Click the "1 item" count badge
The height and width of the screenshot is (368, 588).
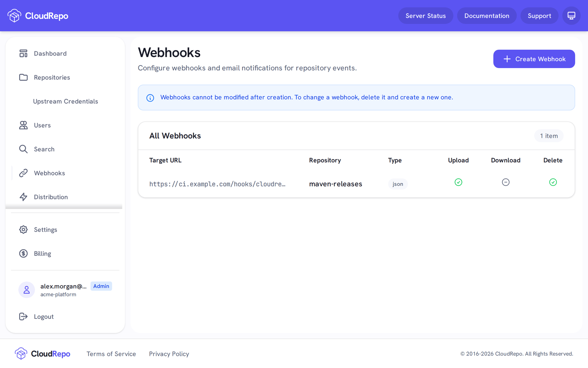point(549,136)
